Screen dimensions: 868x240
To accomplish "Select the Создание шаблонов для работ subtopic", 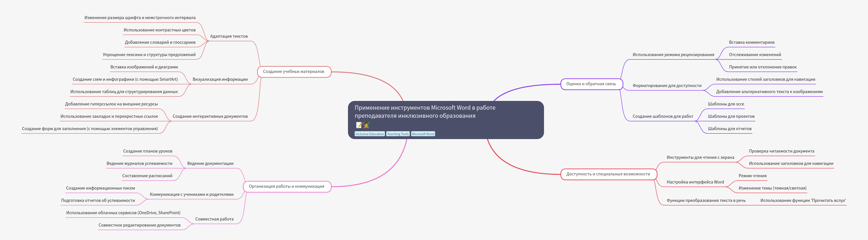I will (663, 116).
